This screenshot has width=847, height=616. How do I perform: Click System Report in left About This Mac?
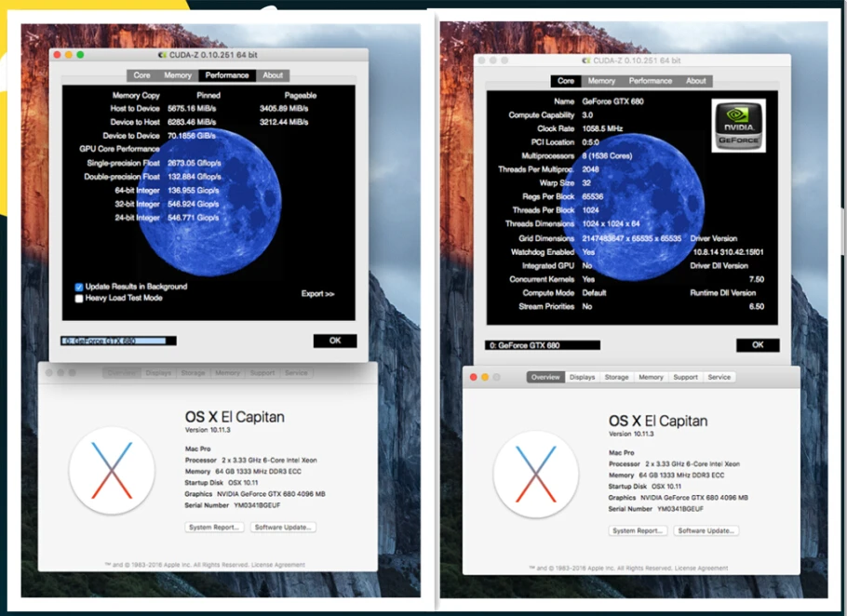[214, 528]
